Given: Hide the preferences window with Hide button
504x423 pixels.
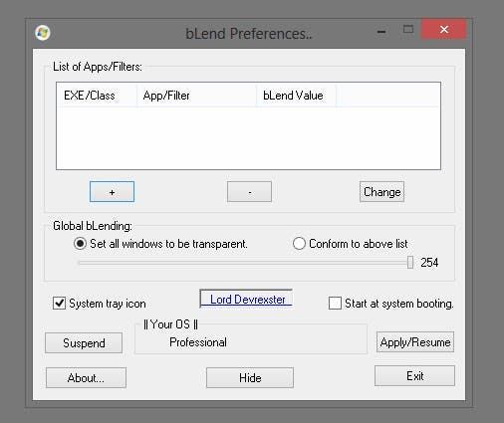Looking at the screenshot, I should click(x=250, y=377).
